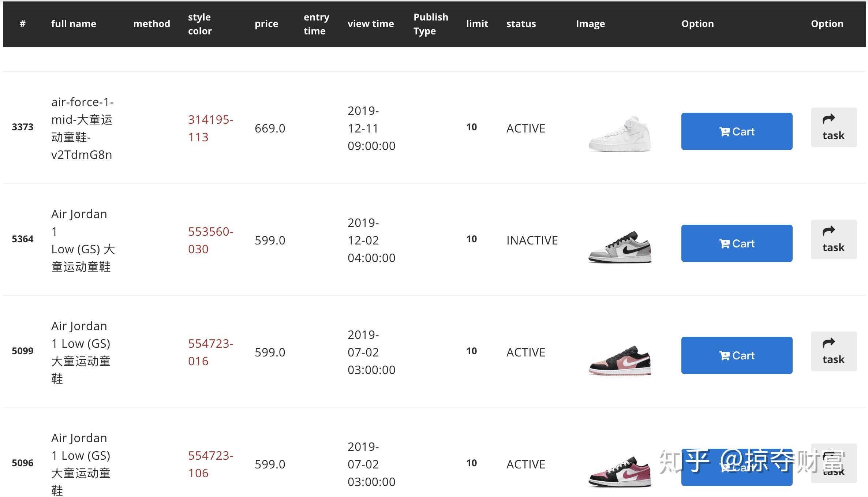Screen dimensions: 868x497
Task: Click the view time column header
Action: (371, 24)
